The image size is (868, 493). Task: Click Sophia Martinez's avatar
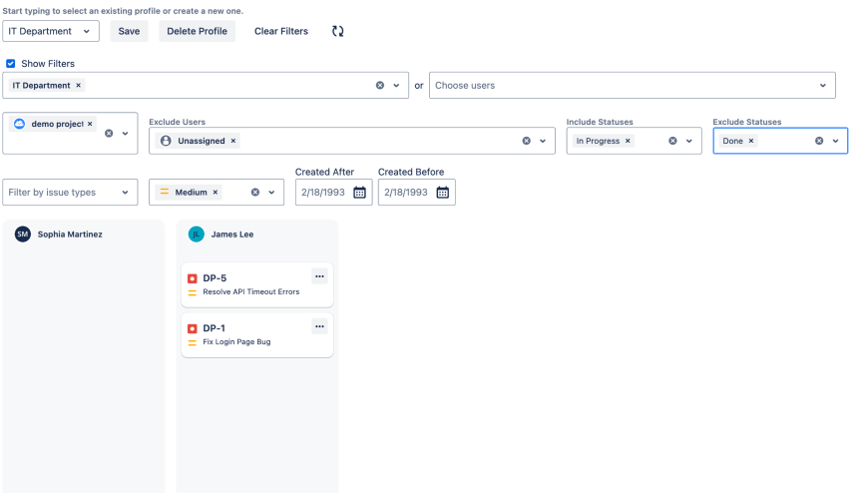[x=23, y=235]
